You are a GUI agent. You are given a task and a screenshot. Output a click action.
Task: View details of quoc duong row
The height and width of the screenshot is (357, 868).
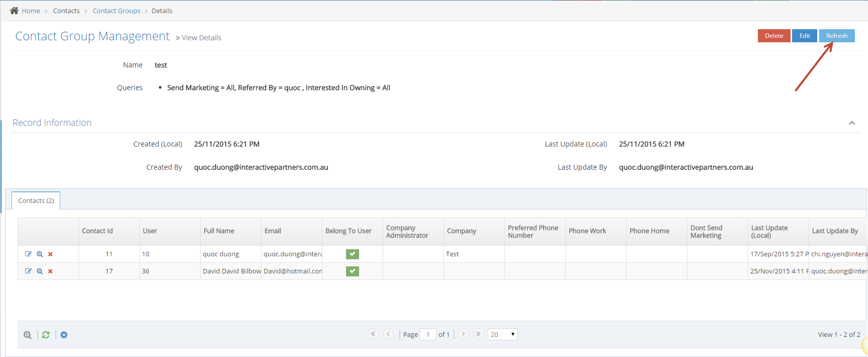pos(40,254)
